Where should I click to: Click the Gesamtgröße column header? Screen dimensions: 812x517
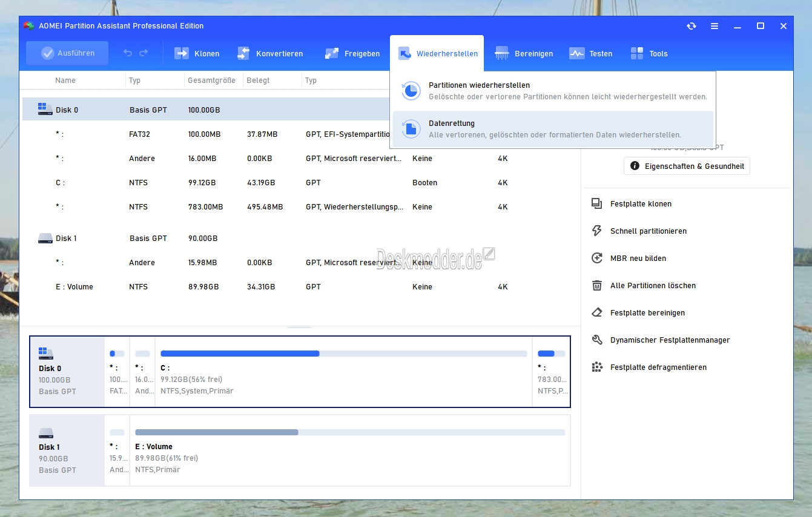211,81
